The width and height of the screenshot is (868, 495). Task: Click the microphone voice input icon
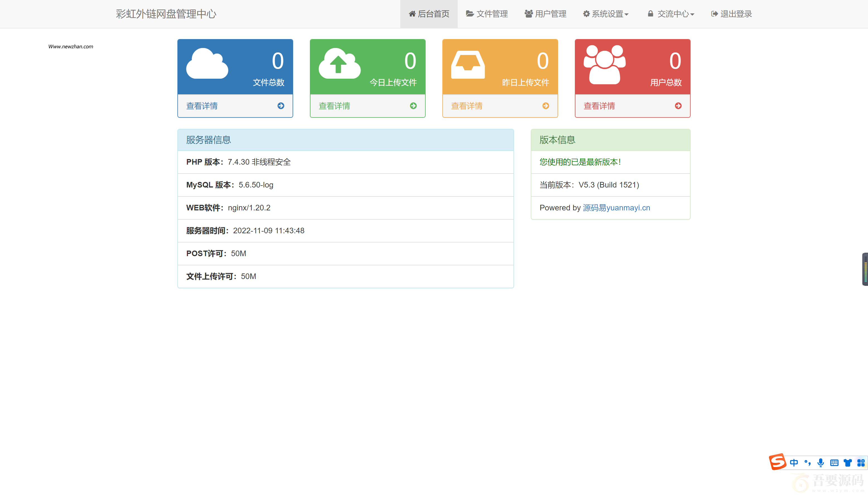pyautogui.click(x=821, y=463)
